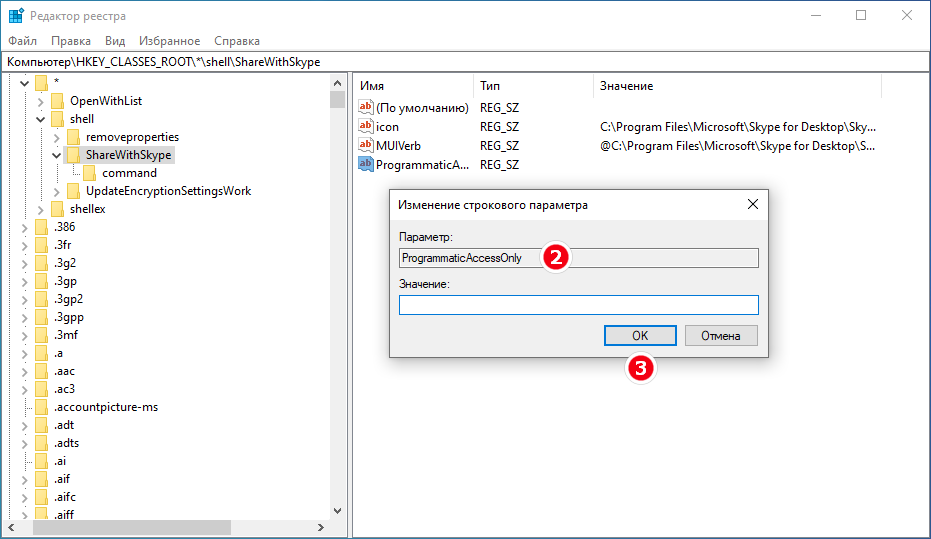Viewport: 931px width, 539px height.
Task: Click the folder icon of .3gp key
Action: coord(42,281)
